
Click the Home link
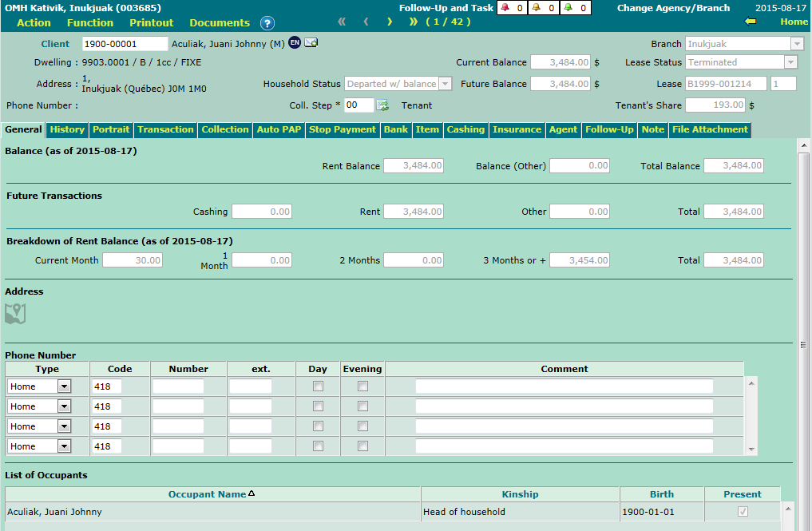[794, 22]
